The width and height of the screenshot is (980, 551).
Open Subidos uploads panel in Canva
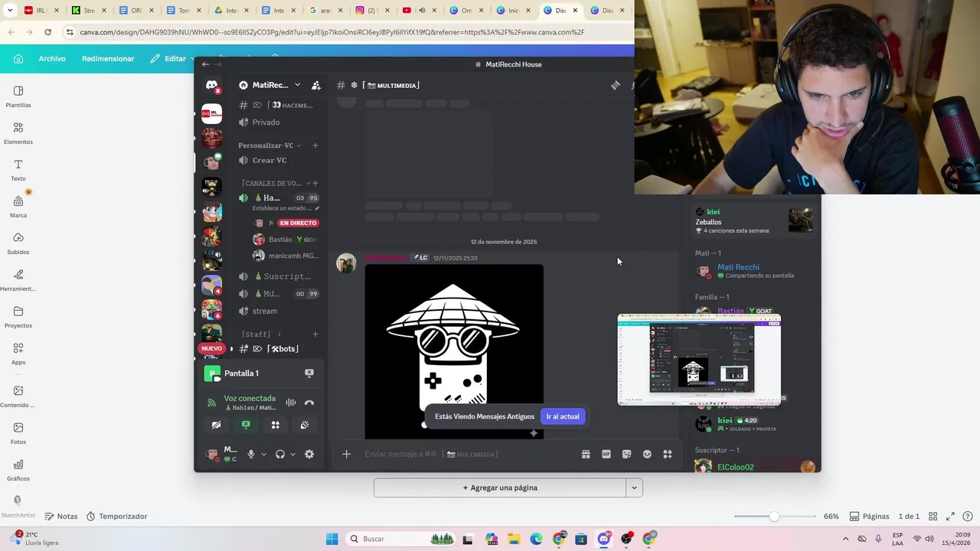[18, 243]
